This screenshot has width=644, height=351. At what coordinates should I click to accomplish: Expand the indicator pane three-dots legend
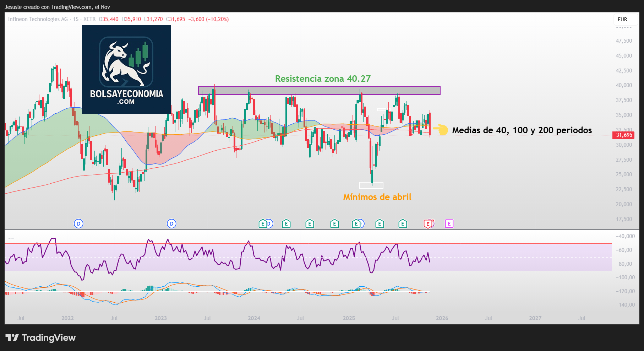tap(11, 238)
